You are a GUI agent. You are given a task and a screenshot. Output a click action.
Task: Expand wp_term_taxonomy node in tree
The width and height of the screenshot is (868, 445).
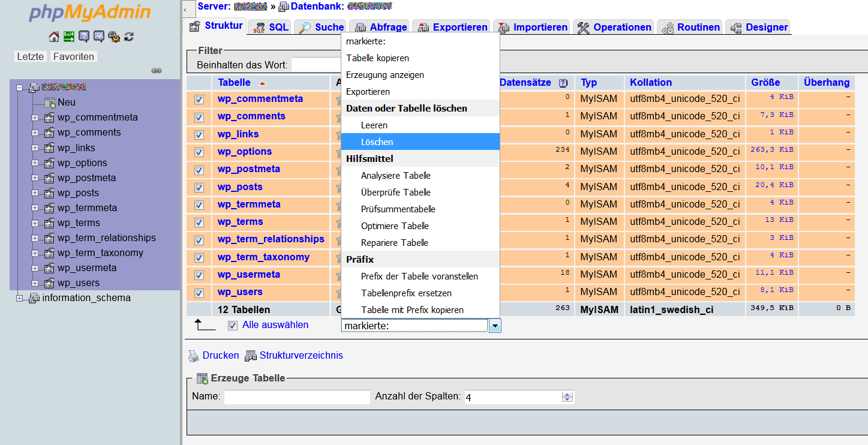coord(35,252)
